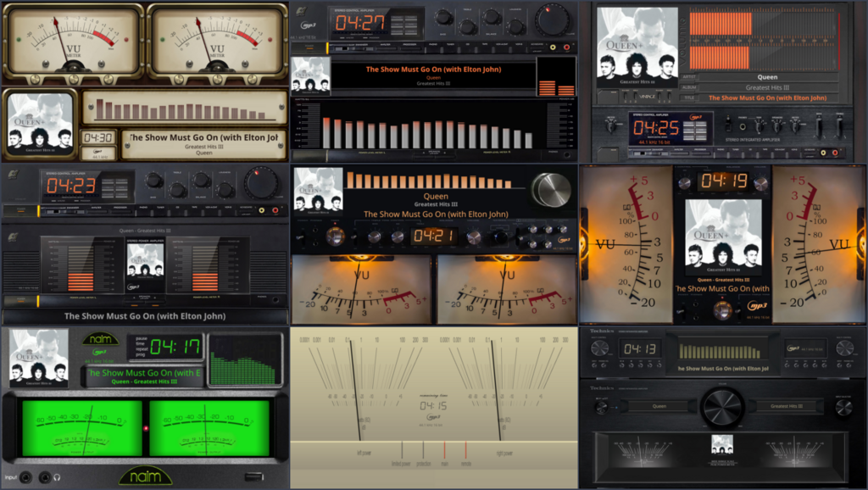868x490 pixels.
Task: Click the small album art in 04:27 skin
Action: point(310,75)
